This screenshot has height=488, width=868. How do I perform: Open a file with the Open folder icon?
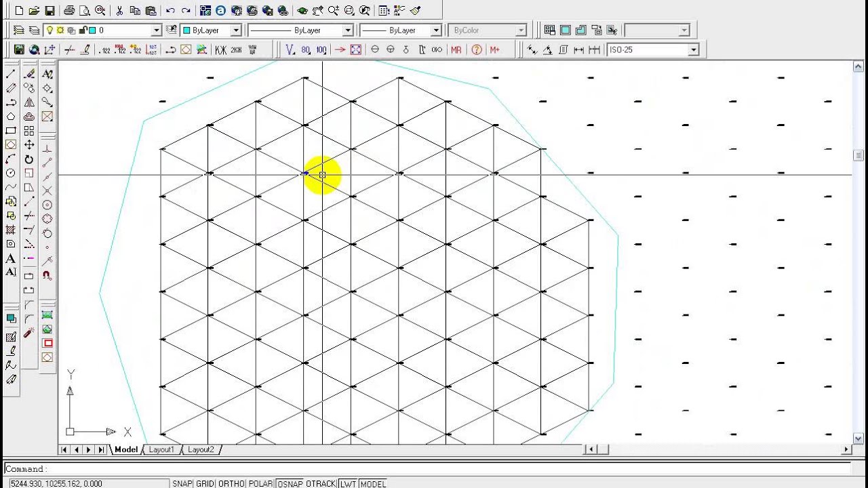click(34, 11)
